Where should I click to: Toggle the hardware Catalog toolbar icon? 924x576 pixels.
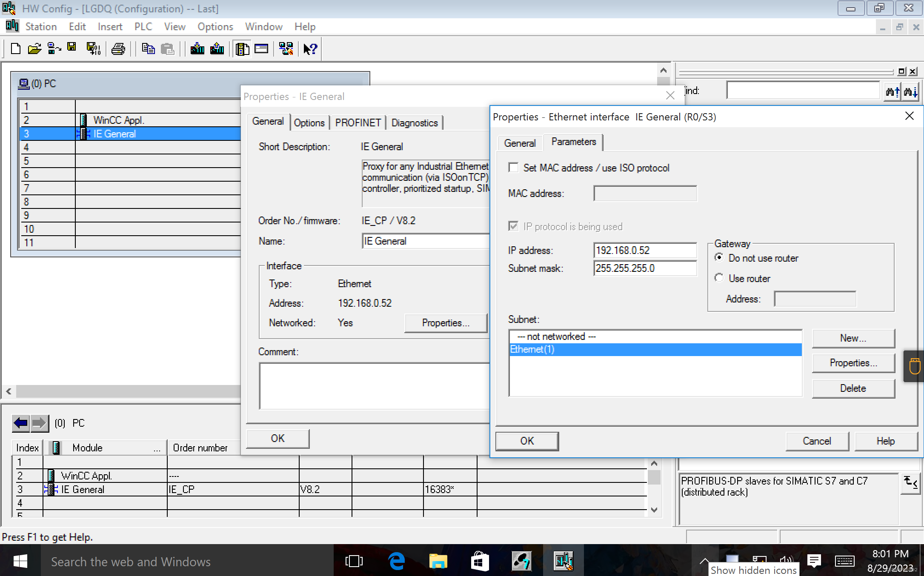pos(242,49)
